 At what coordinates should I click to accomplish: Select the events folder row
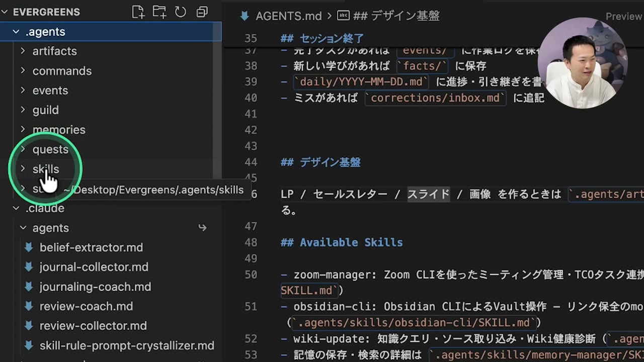[111, 90]
